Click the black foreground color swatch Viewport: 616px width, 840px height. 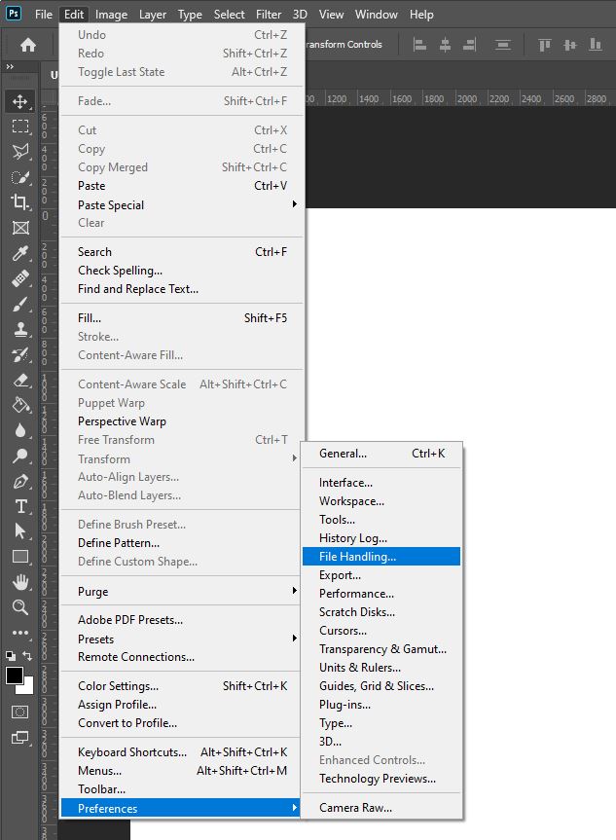(x=14, y=676)
